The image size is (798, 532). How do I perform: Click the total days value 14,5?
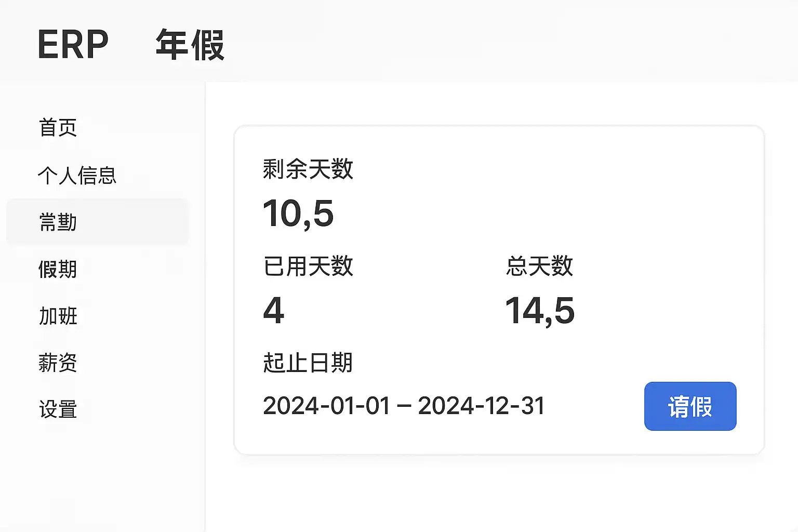pyautogui.click(x=540, y=311)
